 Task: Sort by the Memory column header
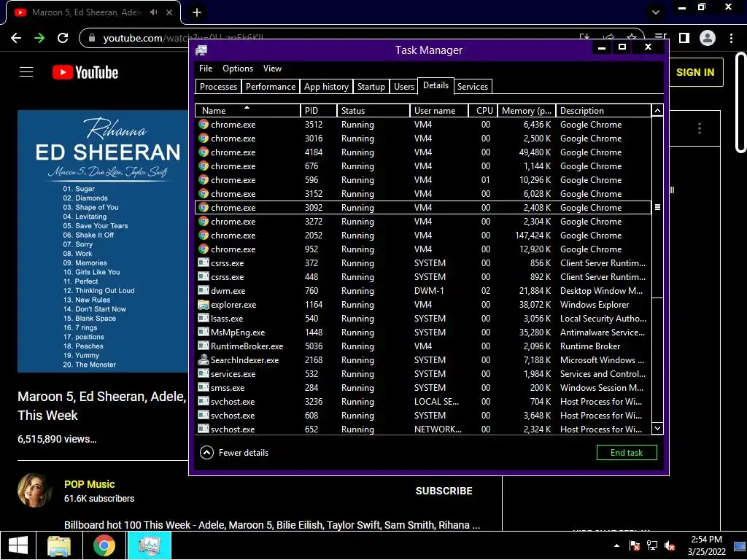coord(527,111)
